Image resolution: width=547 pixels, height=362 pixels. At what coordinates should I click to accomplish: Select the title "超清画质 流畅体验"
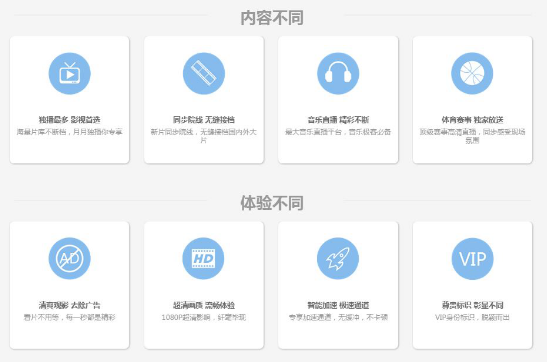click(x=204, y=305)
